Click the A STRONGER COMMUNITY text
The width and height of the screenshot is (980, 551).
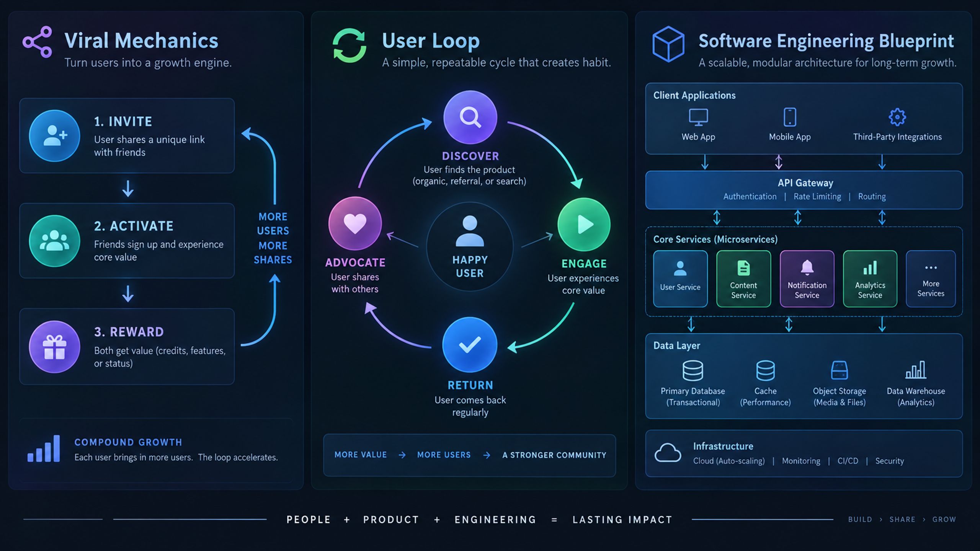click(x=554, y=455)
